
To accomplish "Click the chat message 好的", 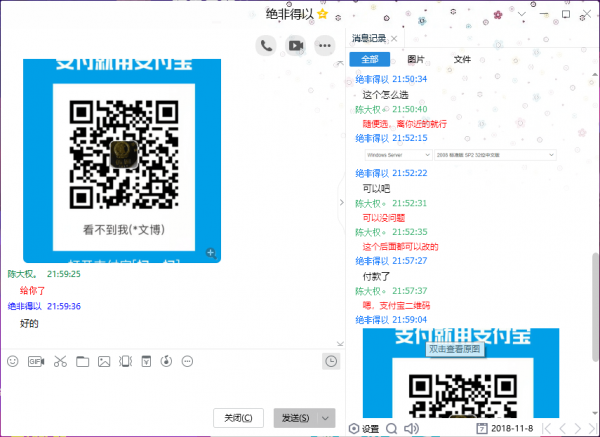I will tap(29, 324).
